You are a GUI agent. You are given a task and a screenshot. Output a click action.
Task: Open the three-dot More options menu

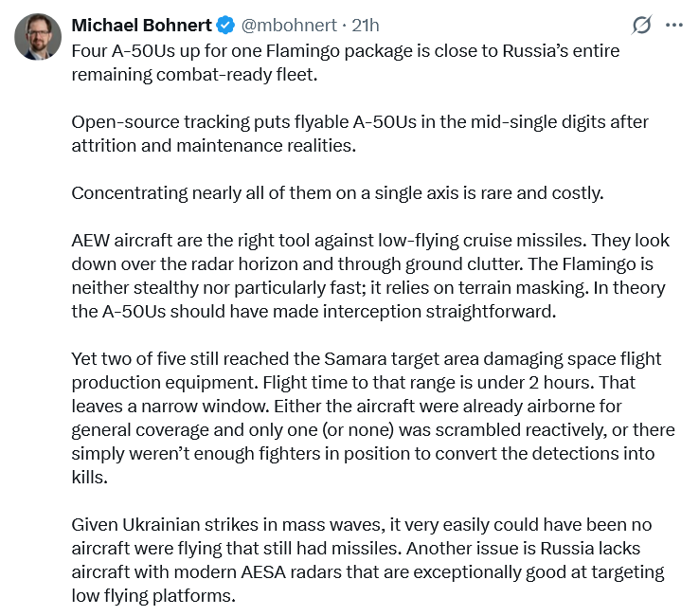(x=674, y=25)
